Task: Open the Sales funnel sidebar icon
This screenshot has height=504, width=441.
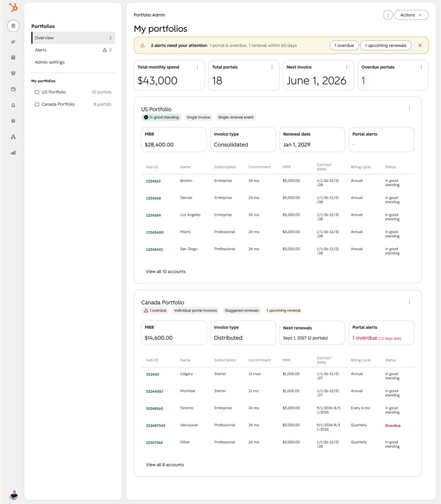Action: tap(13, 73)
